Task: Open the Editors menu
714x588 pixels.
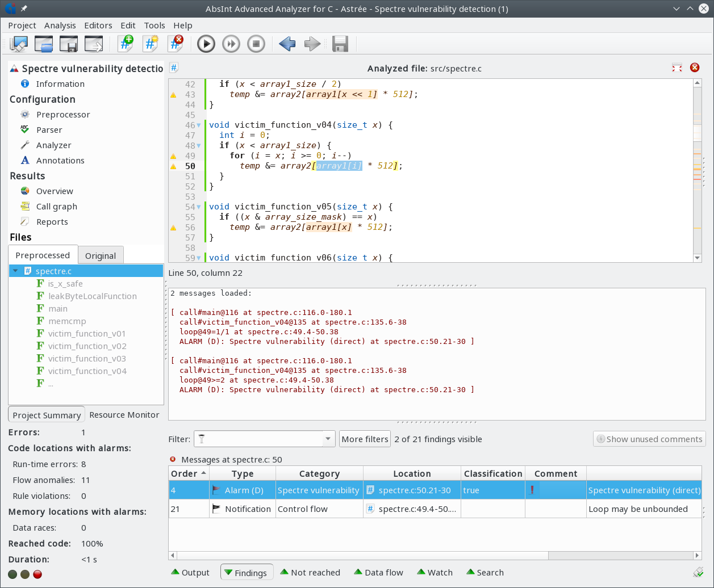Action: point(98,26)
